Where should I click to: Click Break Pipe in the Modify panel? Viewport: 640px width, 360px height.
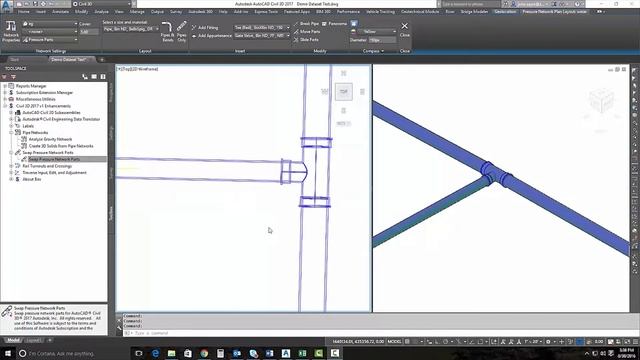coord(306,24)
